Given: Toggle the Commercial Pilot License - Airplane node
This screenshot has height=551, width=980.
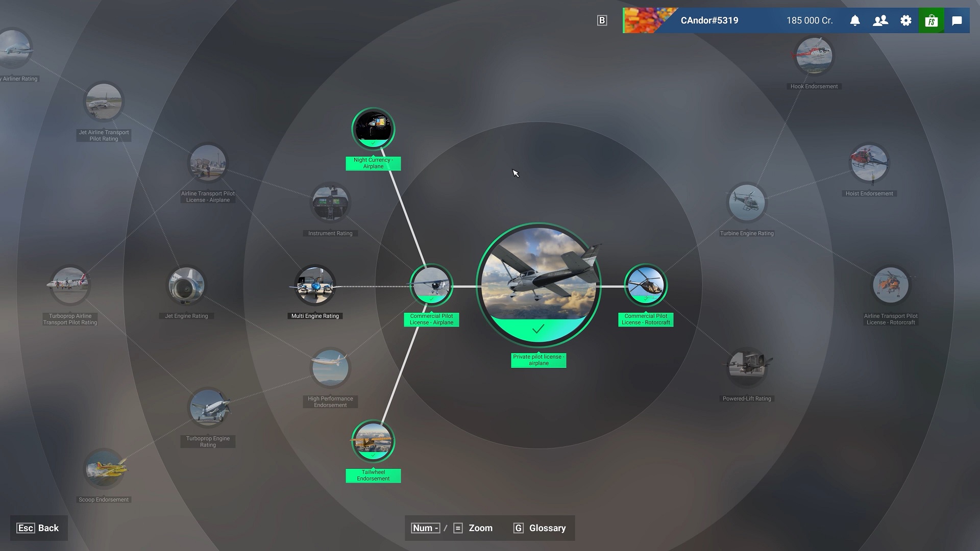Looking at the screenshot, I should coord(431,285).
